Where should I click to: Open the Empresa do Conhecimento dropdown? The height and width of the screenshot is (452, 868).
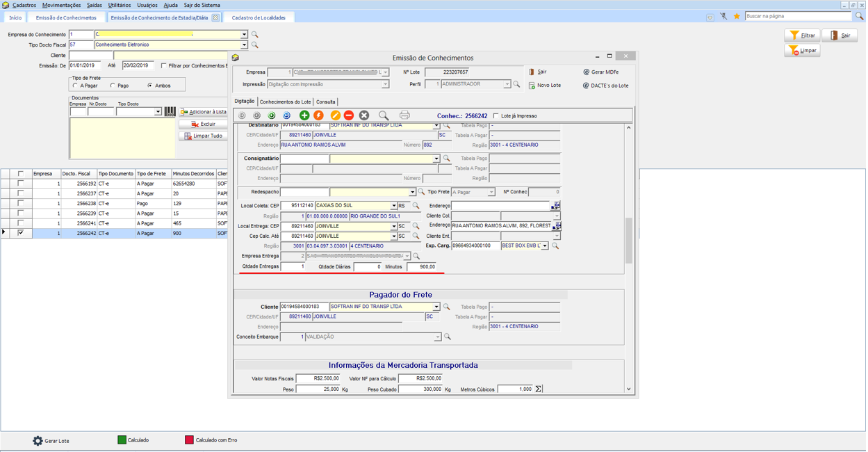click(x=244, y=34)
